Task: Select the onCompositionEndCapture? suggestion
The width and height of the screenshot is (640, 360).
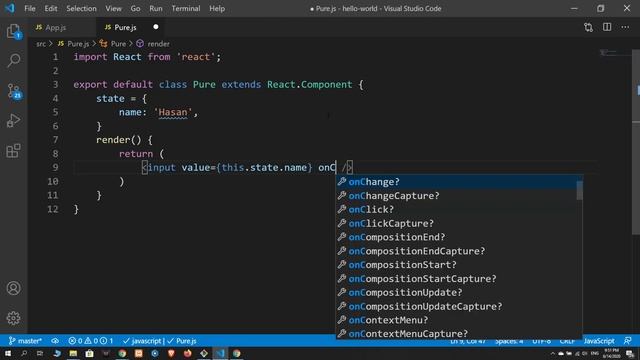Action: [456, 251]
